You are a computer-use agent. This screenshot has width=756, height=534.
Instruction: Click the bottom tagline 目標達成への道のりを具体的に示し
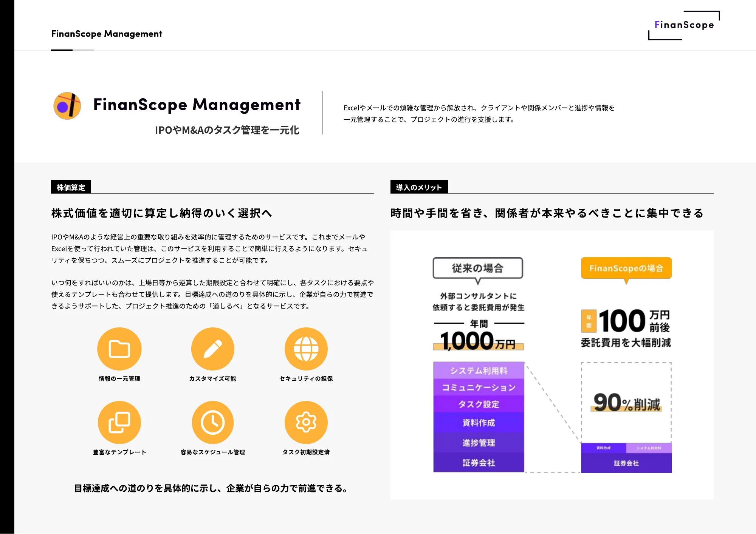(x=211, y=488)
